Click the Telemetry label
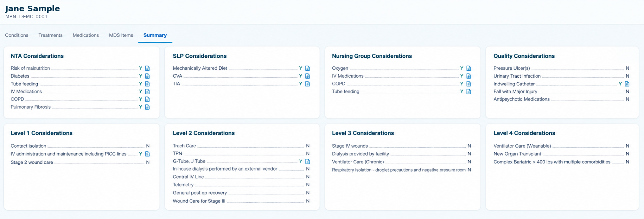Viewport: 644px width, 219px height. [183, 185]
